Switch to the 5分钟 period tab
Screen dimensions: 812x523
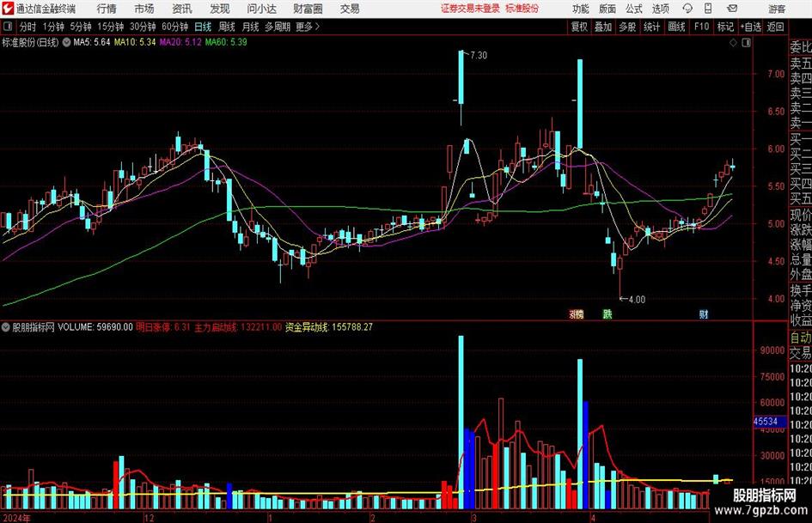(x=81, y=27)
